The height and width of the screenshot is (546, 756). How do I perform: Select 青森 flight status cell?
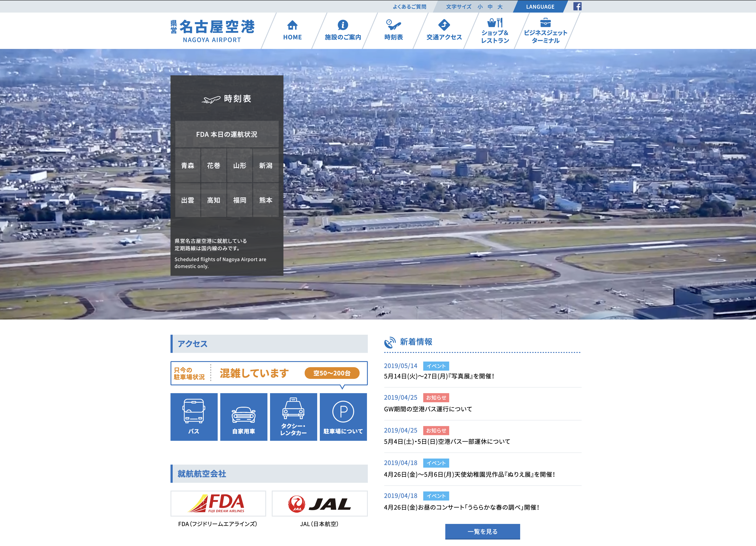point(188,165)
